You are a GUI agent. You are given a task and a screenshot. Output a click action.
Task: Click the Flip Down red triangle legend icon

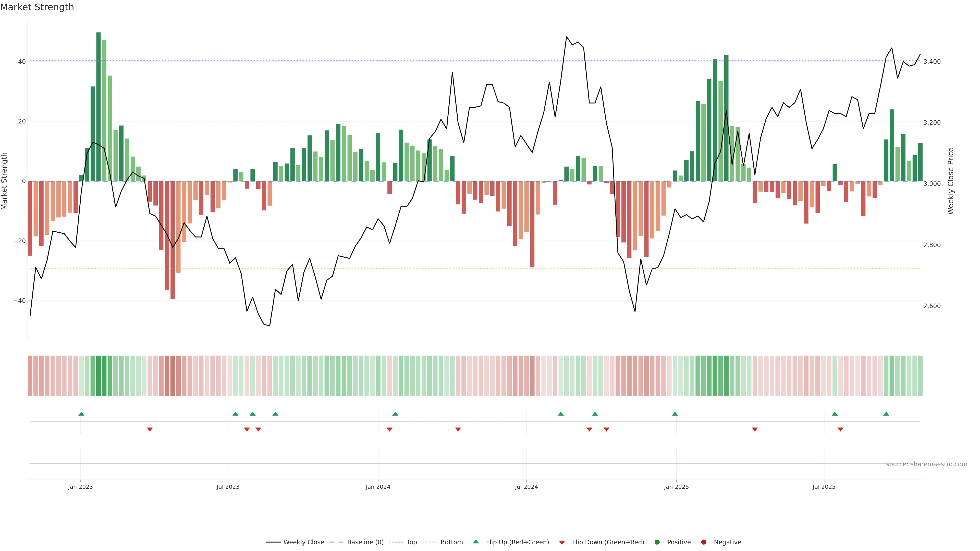562,543
